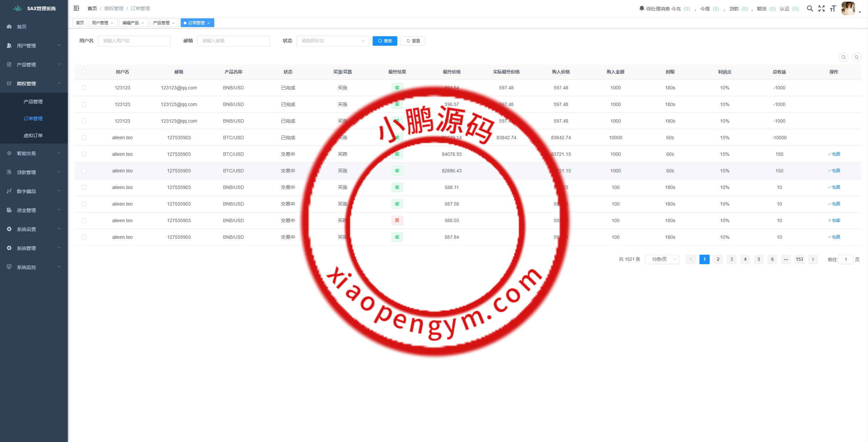Check the first 123123 row checkbox
Viewport: 868px width, 442px height.
(x=84, y=88)
